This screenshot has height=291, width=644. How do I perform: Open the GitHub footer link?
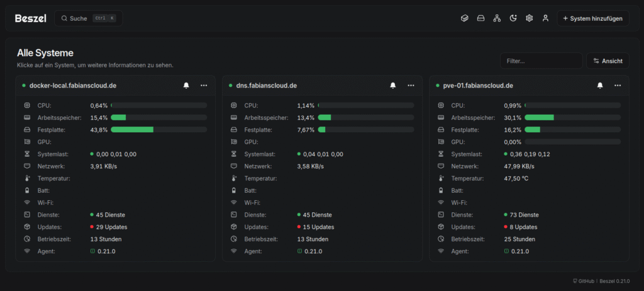click(584, 281)
